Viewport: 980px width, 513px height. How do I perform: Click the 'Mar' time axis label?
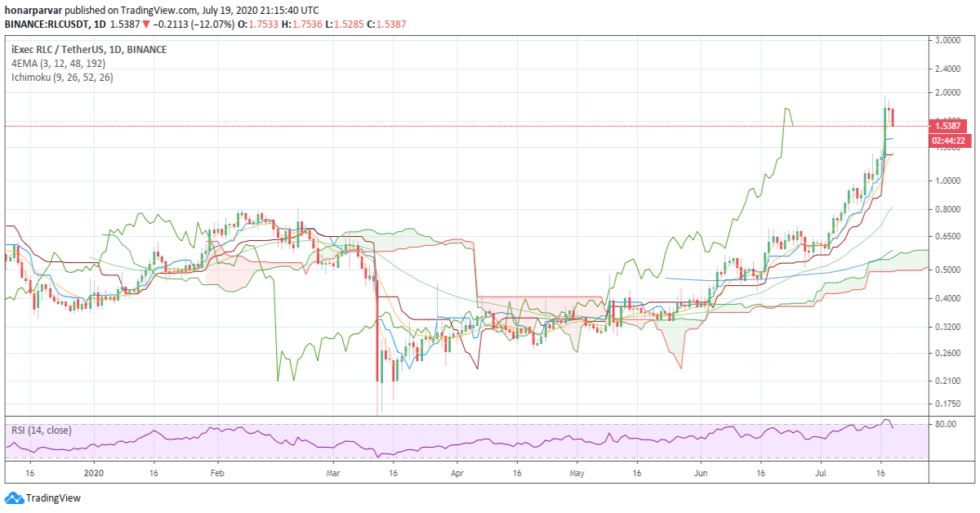[x=333, y=472]
